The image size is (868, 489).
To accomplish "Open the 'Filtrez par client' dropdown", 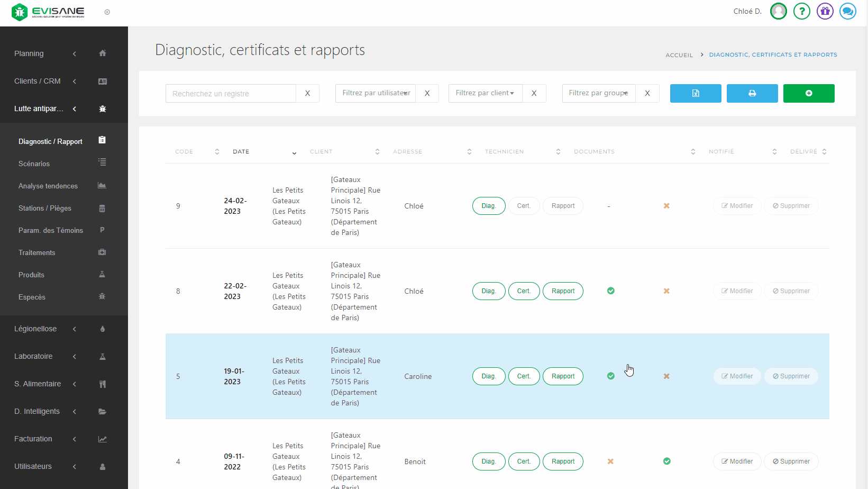I will tap(485, 93).
